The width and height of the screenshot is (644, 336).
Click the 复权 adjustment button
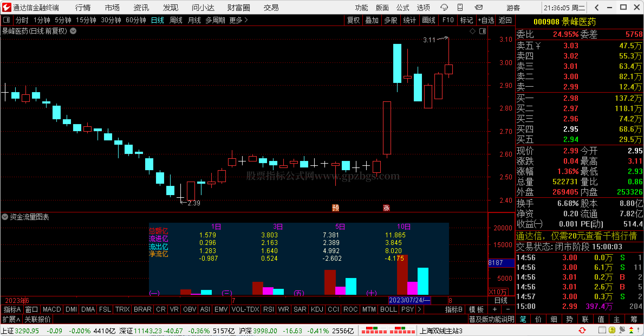click(353, 20)
